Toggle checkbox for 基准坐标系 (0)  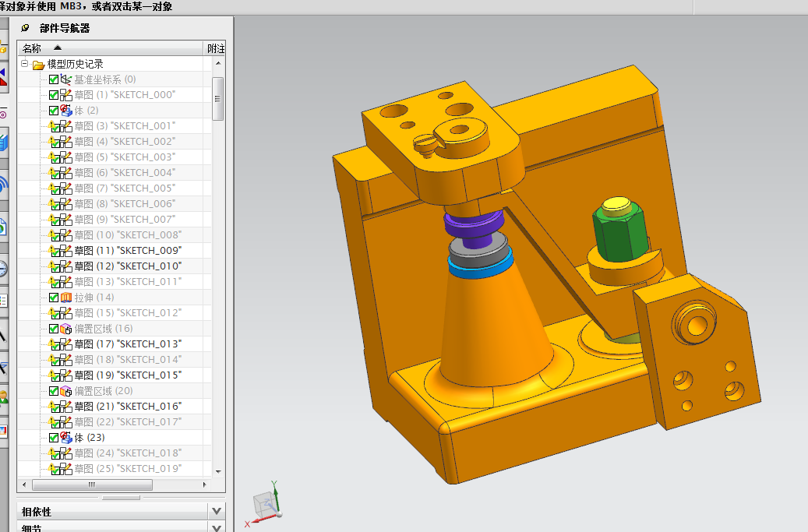coord(54,79)
